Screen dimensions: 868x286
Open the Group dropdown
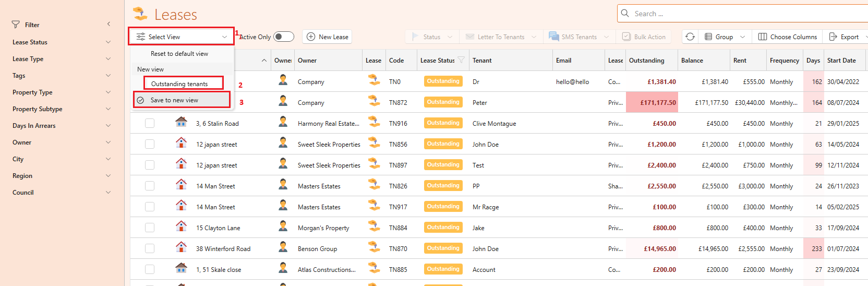point(725,37)
